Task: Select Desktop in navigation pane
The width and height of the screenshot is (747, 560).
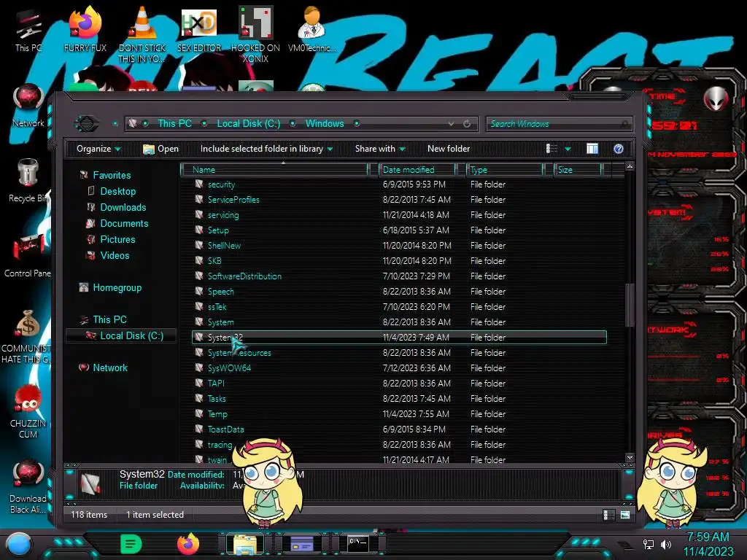Action: point(117,192)
